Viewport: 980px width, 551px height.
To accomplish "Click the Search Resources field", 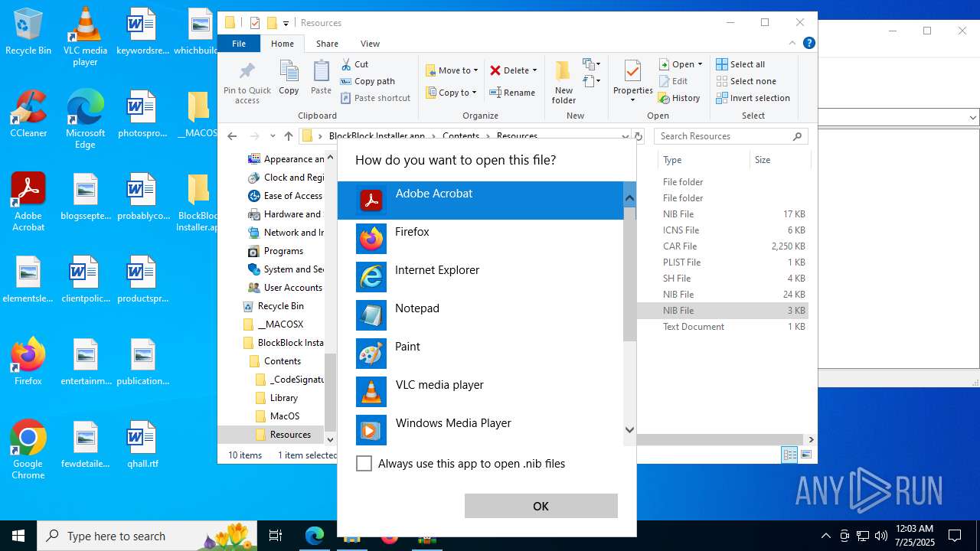I will pos(730,136).
